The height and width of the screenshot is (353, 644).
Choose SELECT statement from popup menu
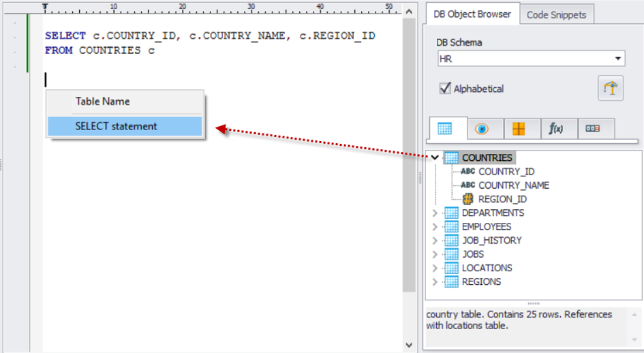pos(124,126)
